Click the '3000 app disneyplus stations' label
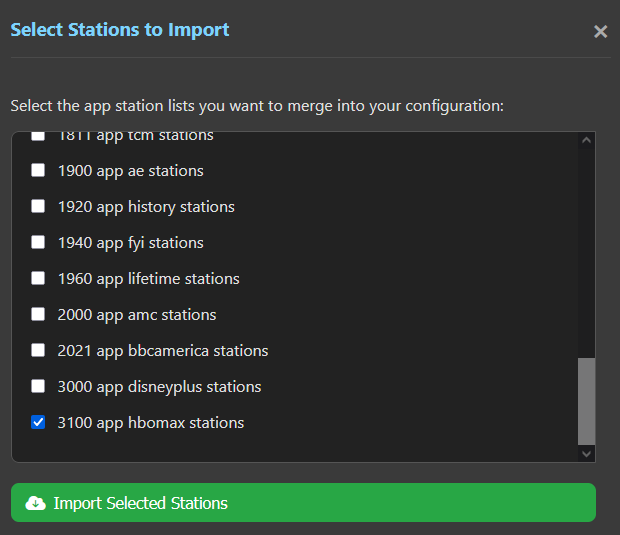The height and width of the screenshot is (535, 620). click(159, 387)
